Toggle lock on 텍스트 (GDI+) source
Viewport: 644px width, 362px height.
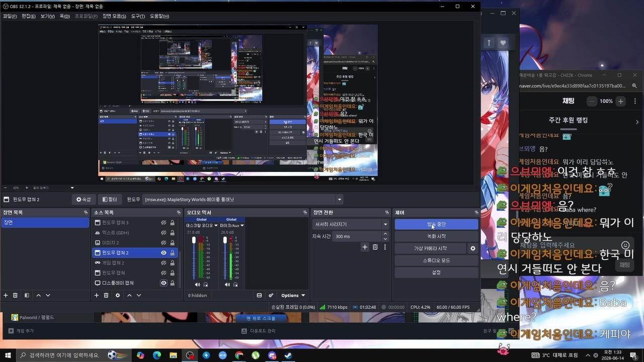[173, 233]
